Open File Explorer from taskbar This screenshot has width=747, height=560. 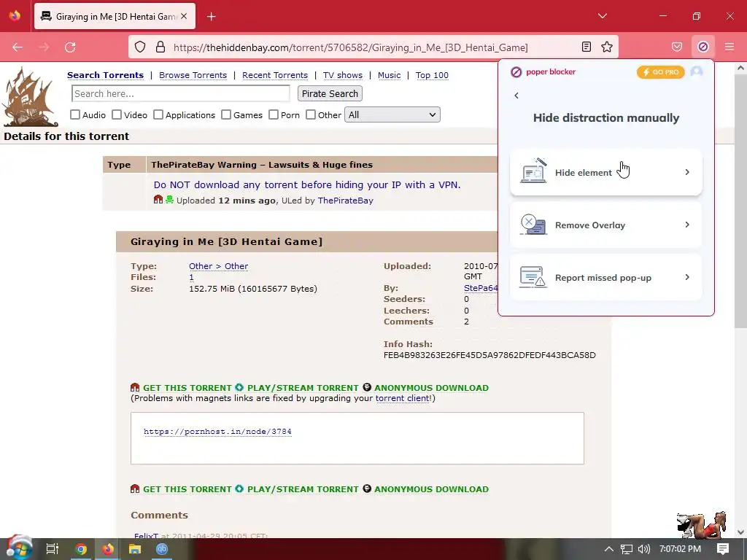135,549
